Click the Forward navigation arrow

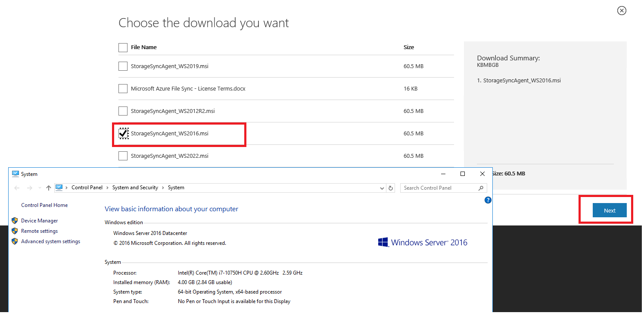click(30, 188)
